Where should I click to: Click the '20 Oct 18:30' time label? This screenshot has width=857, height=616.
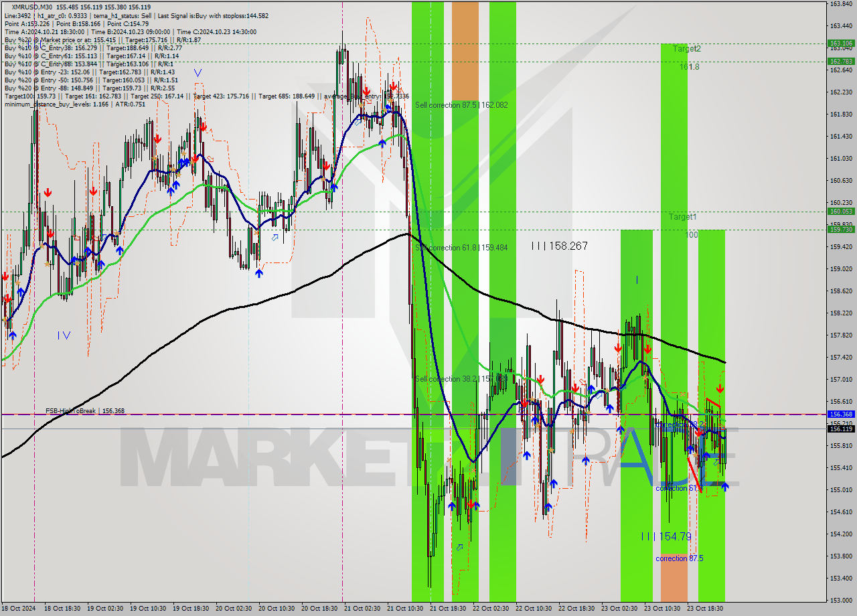(x=319, y=609)
